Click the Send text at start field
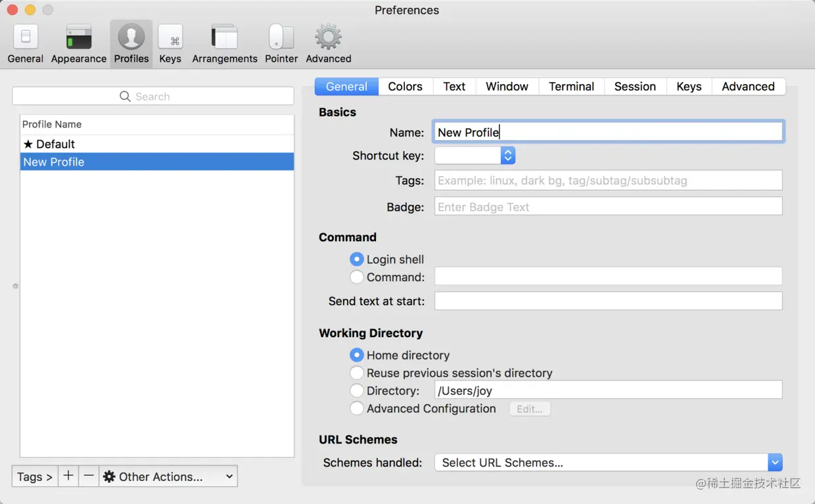The width and height of the screenshot is (815, 504). coord(609,301)
